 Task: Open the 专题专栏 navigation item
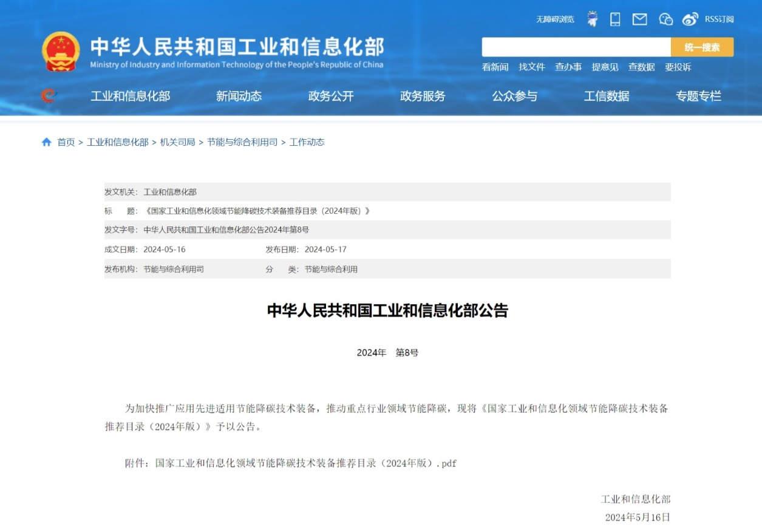[x=698, y=96]
